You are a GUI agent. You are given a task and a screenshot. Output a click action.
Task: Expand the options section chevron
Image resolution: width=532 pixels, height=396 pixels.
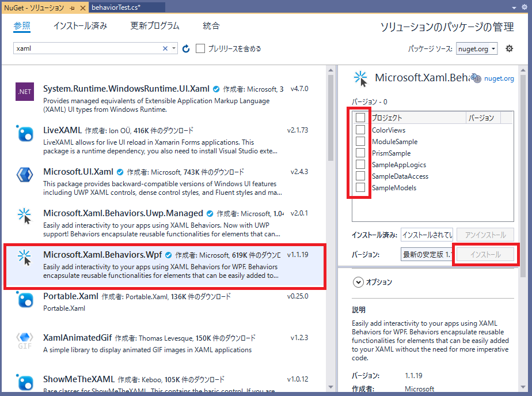click(358, 282)
